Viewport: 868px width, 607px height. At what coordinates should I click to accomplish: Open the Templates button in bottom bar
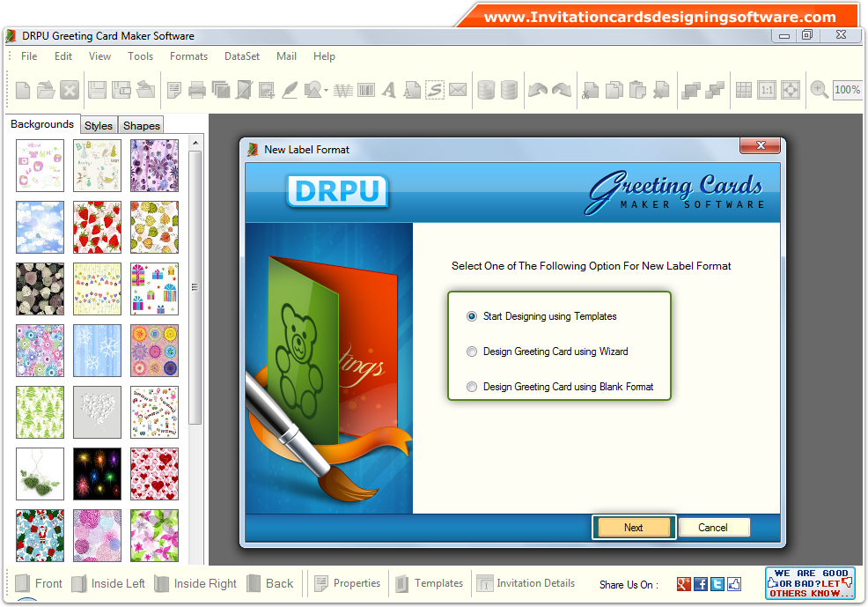429,583
